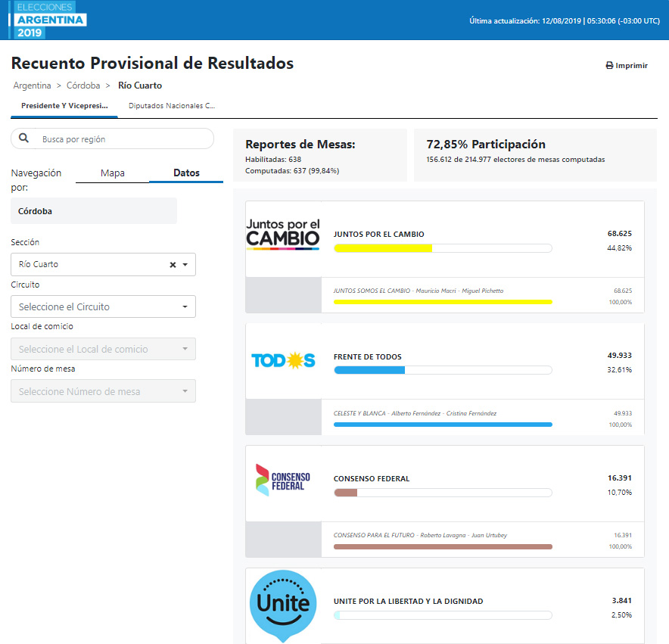Switch to the Presidente Y Vicepresidente tab
Screen dimensions: 669x644
pyautogui.click(x=64, y=106)
